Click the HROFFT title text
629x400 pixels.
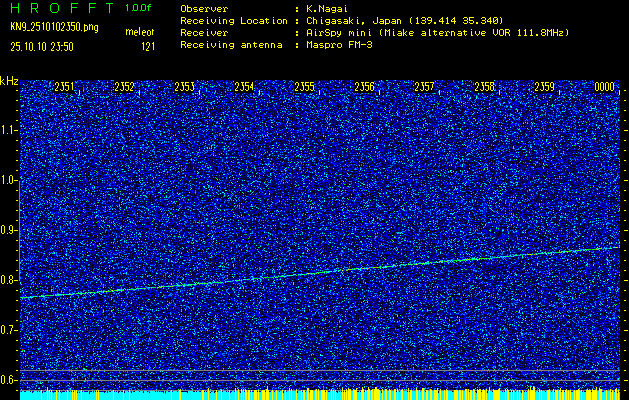58,7
